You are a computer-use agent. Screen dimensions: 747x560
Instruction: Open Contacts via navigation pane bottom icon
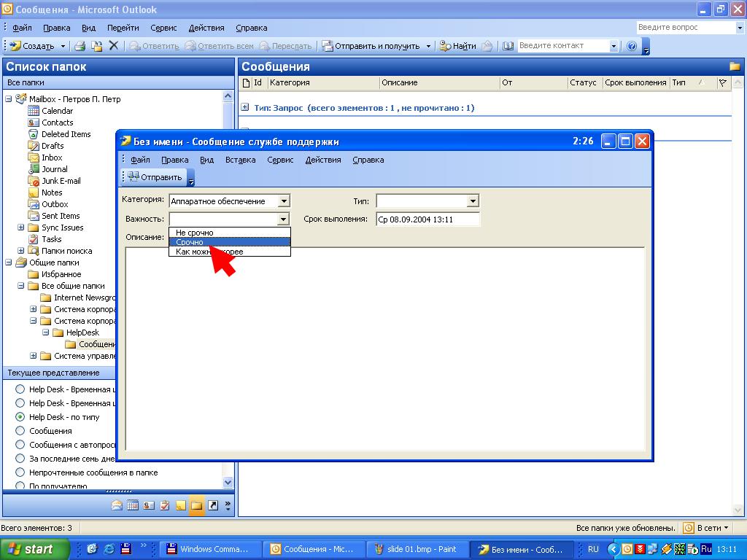(x=149, y=505)
